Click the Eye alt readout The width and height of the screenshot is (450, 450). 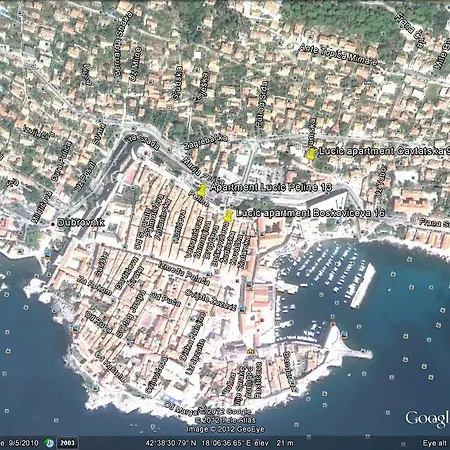pyautogui.click(x=434, y=443)
